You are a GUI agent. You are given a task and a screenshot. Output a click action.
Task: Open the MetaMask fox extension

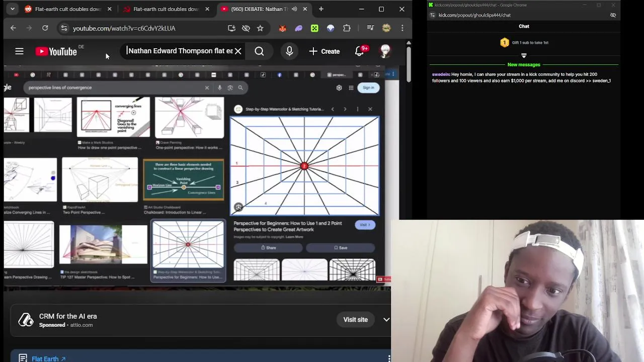282,28
